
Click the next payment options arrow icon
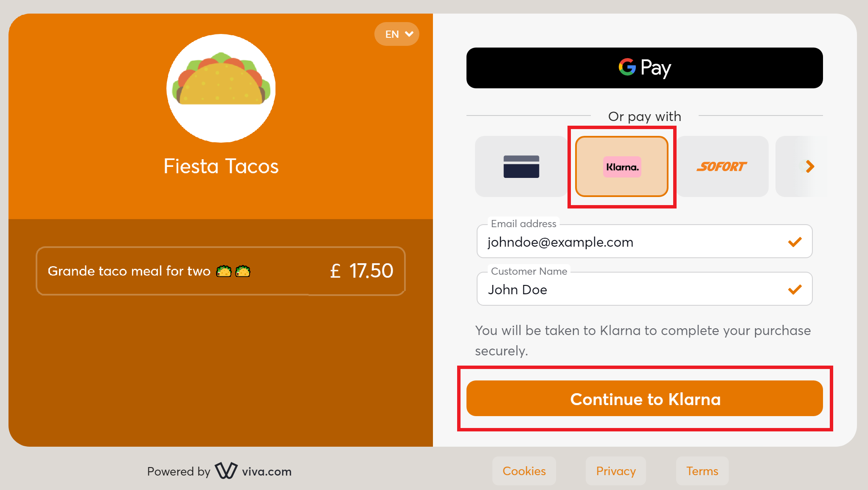click(809, 166)
